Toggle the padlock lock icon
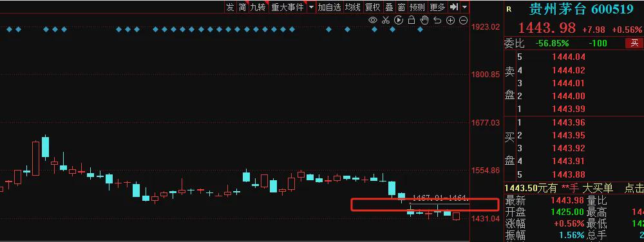The image size is (644, 242). (x=412, y=20)
